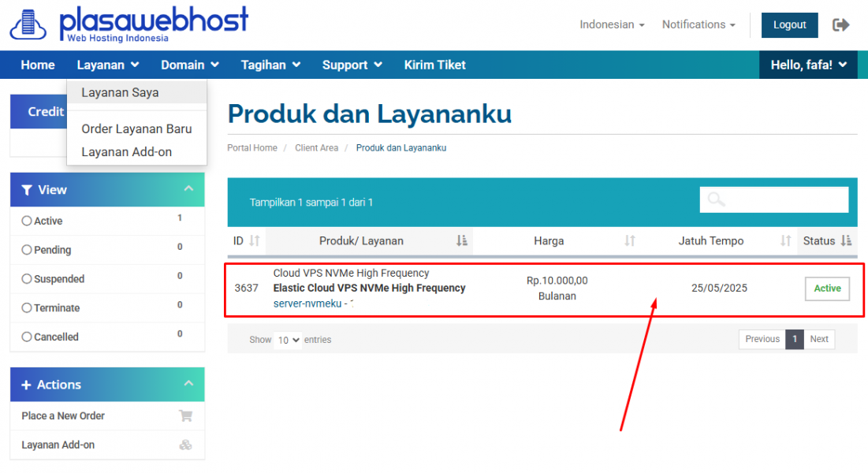Click Elastic Cloud VPS NVMe High Frequency text

point(369,288)
